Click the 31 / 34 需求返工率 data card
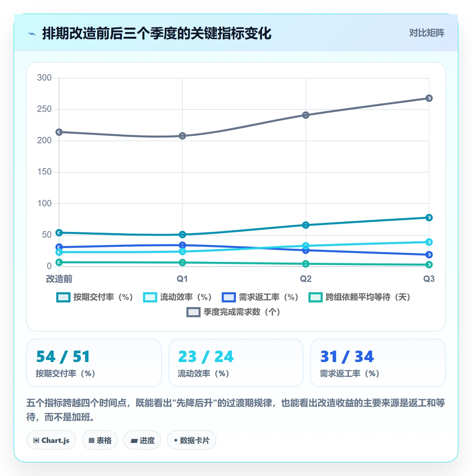The height and width of the screenshot is (476, 472). coord(378,363)
